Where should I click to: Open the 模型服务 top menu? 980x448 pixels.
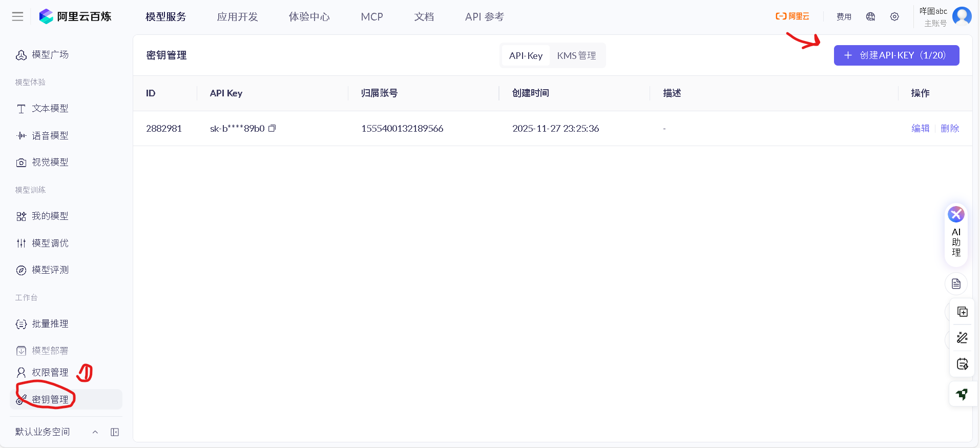coord(166,17)
